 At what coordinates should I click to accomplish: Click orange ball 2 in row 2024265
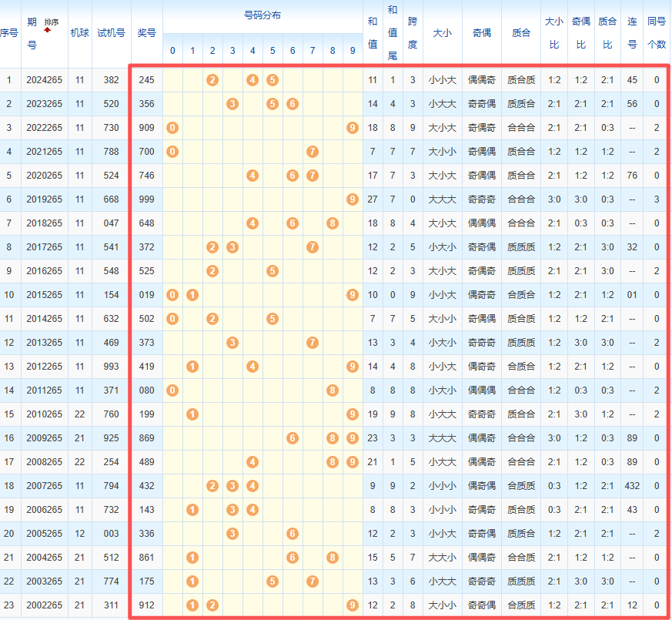tap(212, 80)
